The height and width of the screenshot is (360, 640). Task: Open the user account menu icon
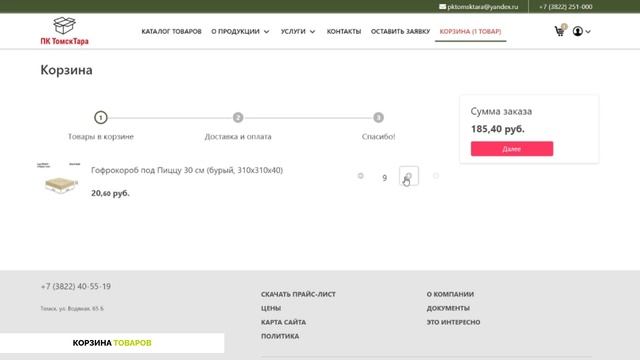click(577, 31)
